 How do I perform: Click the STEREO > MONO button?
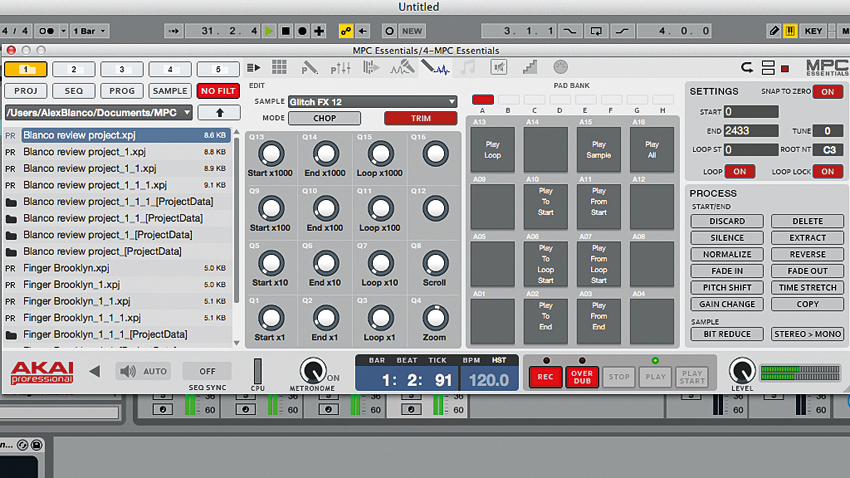tap(807, 334)
